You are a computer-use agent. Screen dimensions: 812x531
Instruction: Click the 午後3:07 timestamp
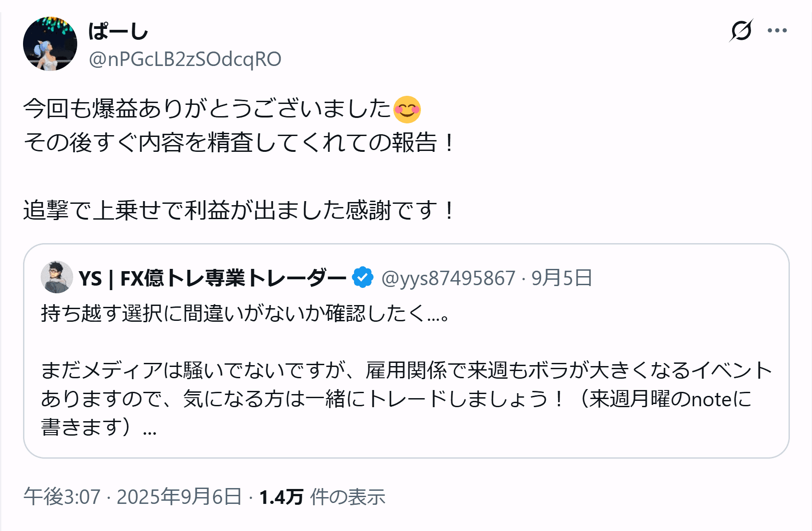click(62, 497)
